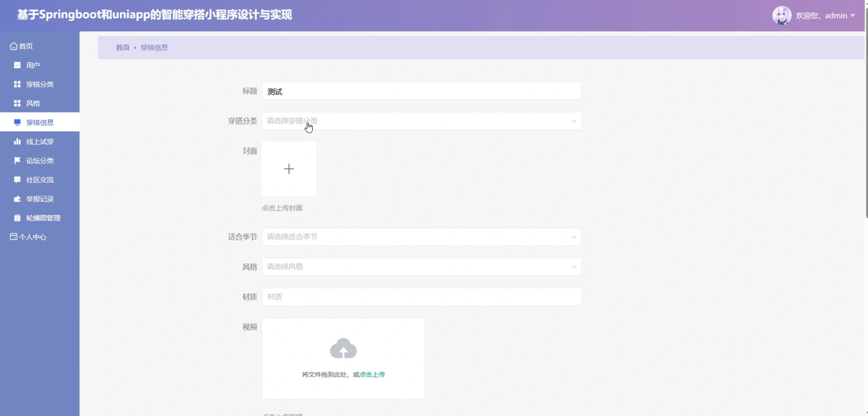The width and height of the screenshot is (868, 416).
Task: Click the 个人中心 personal center icon
Action: (13, 237)
